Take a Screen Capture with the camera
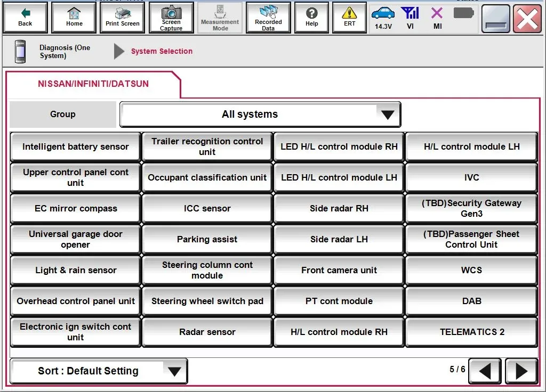 (x=171, y=18)
